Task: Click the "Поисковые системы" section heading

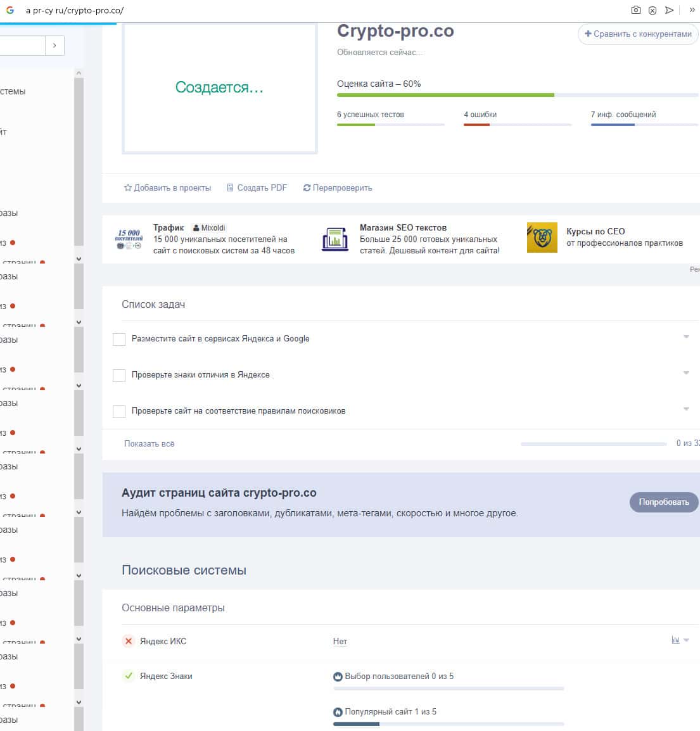Action: point(184,570)
